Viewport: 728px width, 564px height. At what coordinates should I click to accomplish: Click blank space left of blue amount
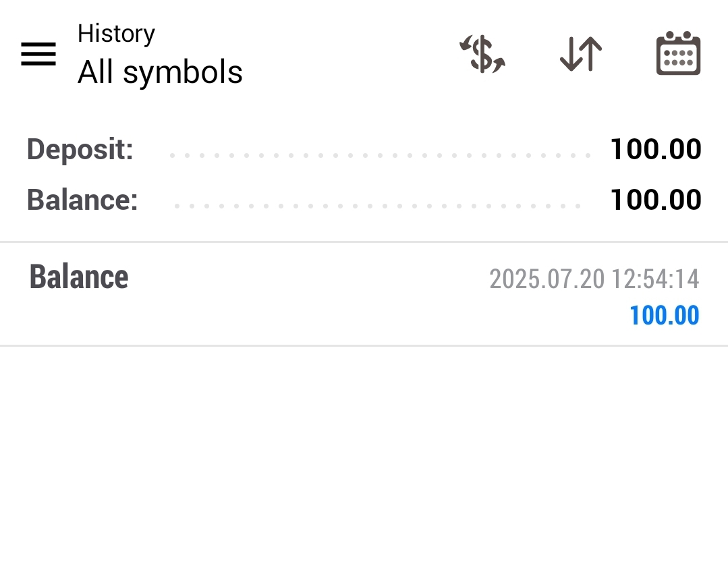pyautogui.click(x=337, y=316)
